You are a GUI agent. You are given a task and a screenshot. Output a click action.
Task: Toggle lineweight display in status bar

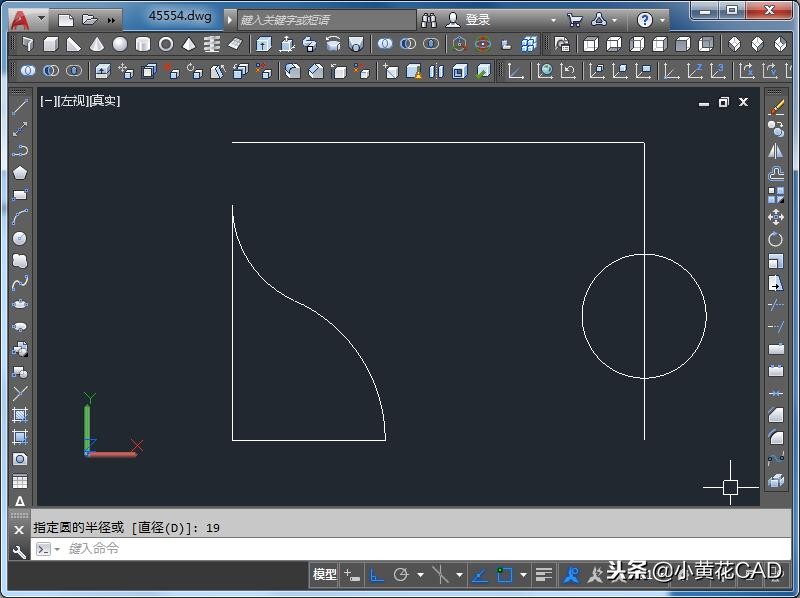pos(543,575)
